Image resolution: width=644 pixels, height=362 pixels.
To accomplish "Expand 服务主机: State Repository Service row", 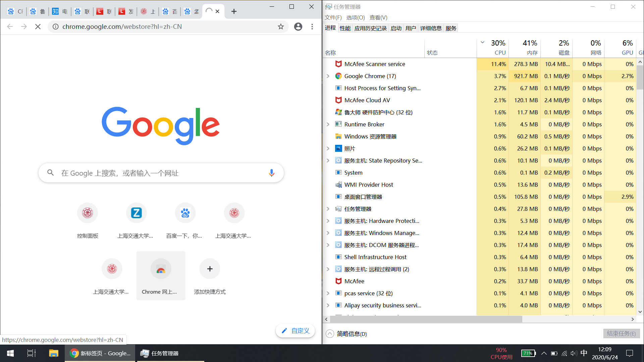I will pos(328,161).
